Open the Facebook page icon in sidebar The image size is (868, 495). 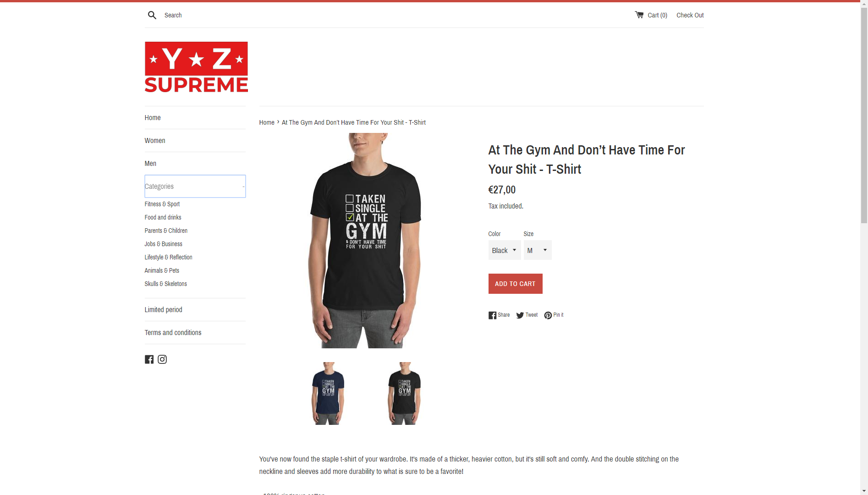(149, 359)
